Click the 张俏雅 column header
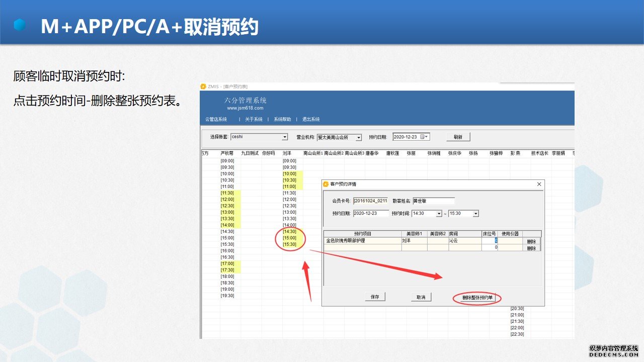The image size is (644, 362). click(434, 153)
